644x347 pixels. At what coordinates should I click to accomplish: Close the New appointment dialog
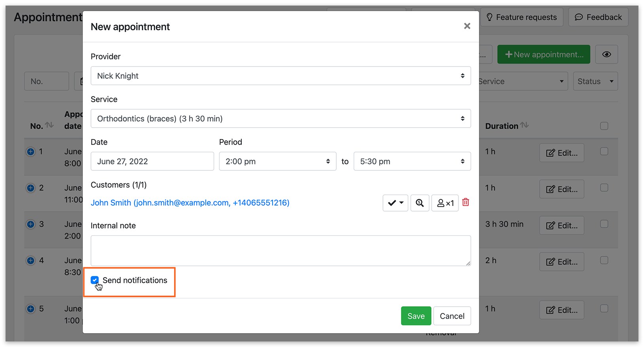(467, 26)
